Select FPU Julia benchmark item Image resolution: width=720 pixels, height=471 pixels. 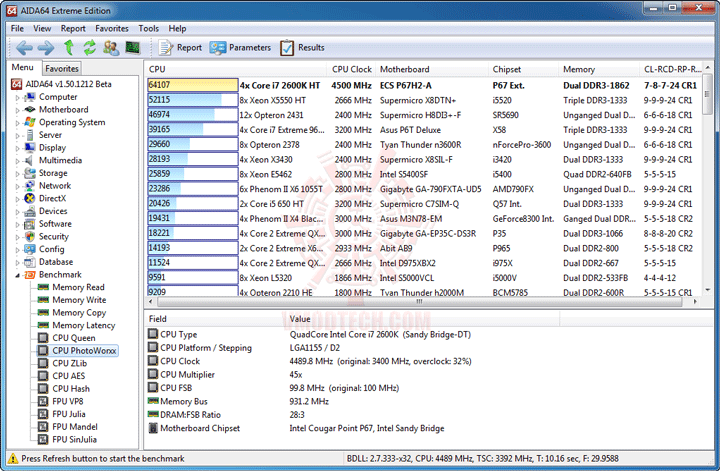pyautogui.click(x=71, y=414)
